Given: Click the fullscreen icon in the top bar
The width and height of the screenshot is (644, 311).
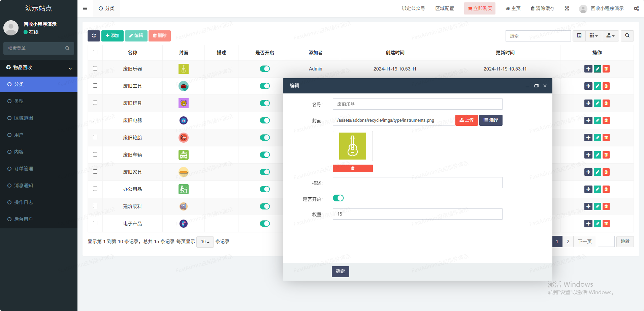Looking at the screenshot, I should [567, 8].
